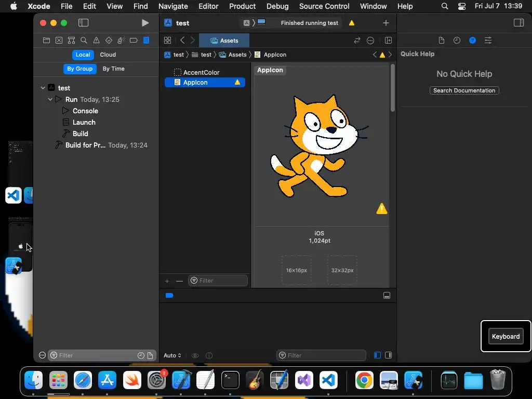Open the Source Control navigator icon
Image resolution: width=532 pixels, height=399 pixels.
point(59,41)
